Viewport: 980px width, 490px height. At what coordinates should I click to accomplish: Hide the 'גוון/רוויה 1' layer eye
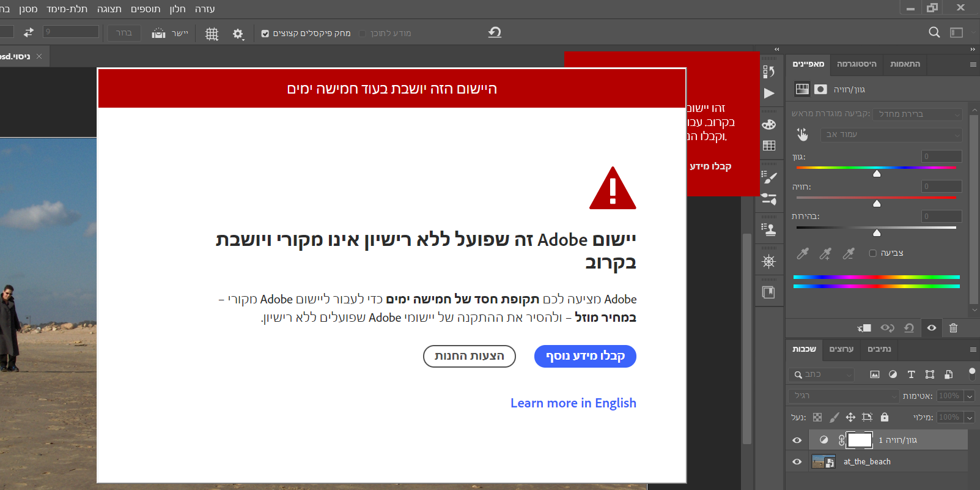[x=797, y=440]
